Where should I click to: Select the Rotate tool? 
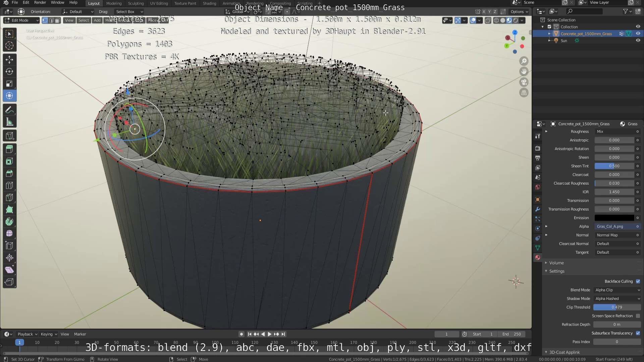(9, 72)
